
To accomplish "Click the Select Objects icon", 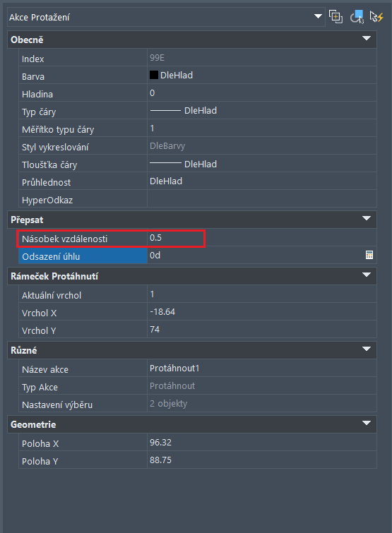I will [x=357, y=17].
